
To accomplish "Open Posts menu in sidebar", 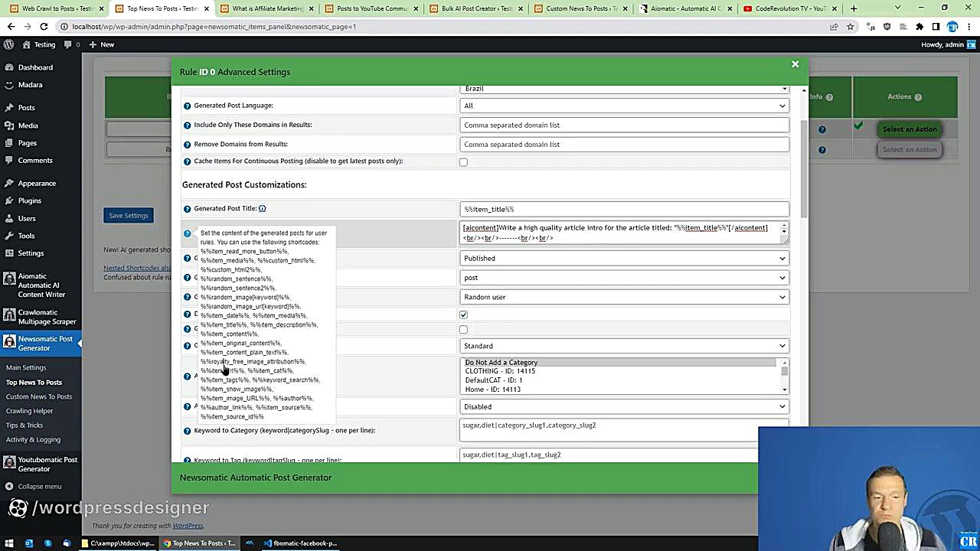I will [x=27, y=108].
